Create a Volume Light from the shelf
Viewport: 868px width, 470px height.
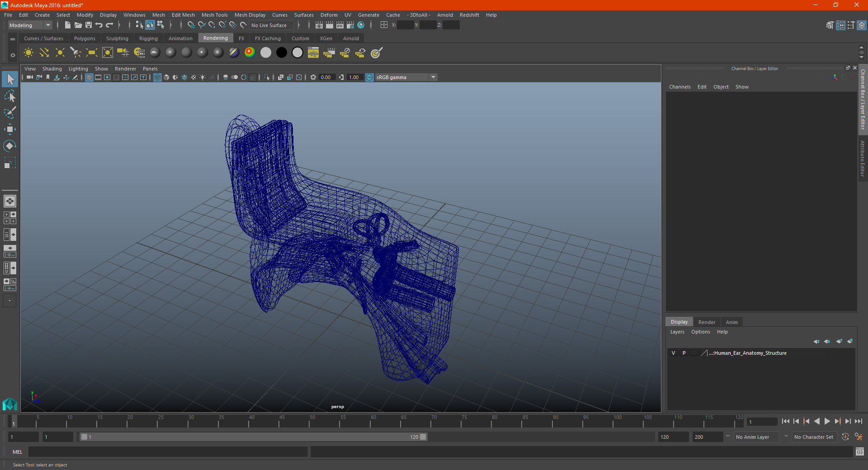tap(108, 53)
